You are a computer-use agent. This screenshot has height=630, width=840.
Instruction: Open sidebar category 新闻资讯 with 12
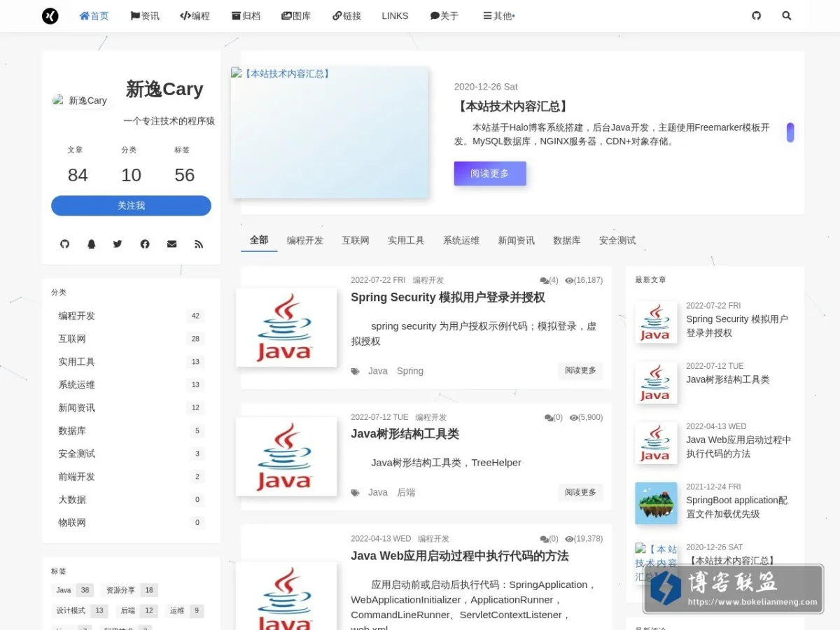131,407
